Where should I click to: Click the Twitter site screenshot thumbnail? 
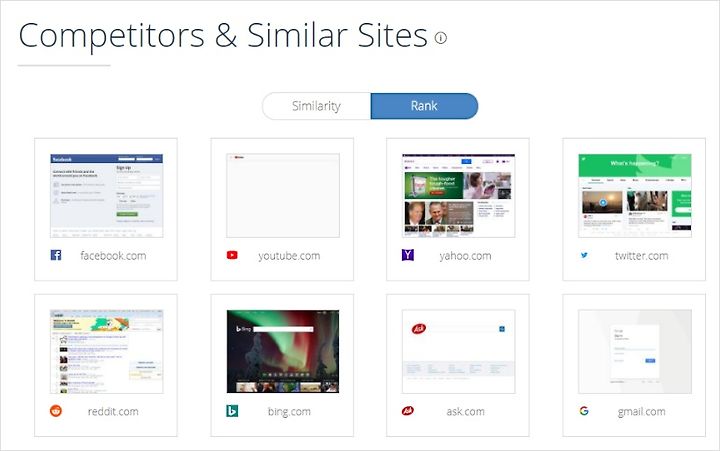pyautogui.click(x=635, y=196)
